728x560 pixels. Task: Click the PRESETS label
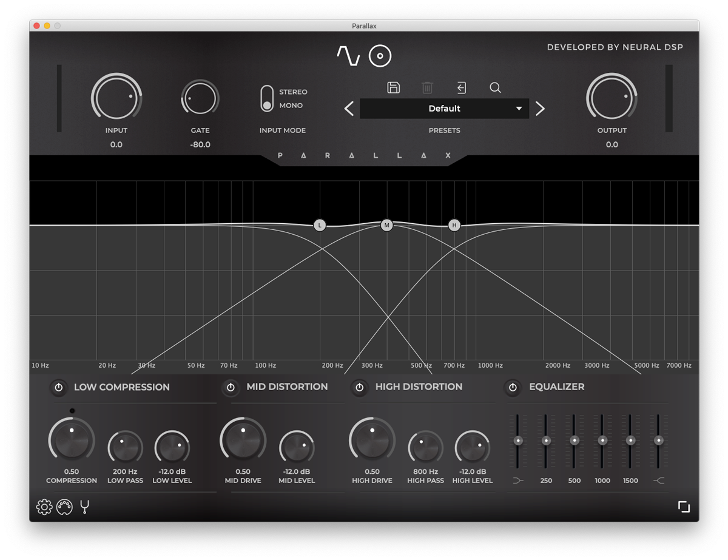[445, 130]
